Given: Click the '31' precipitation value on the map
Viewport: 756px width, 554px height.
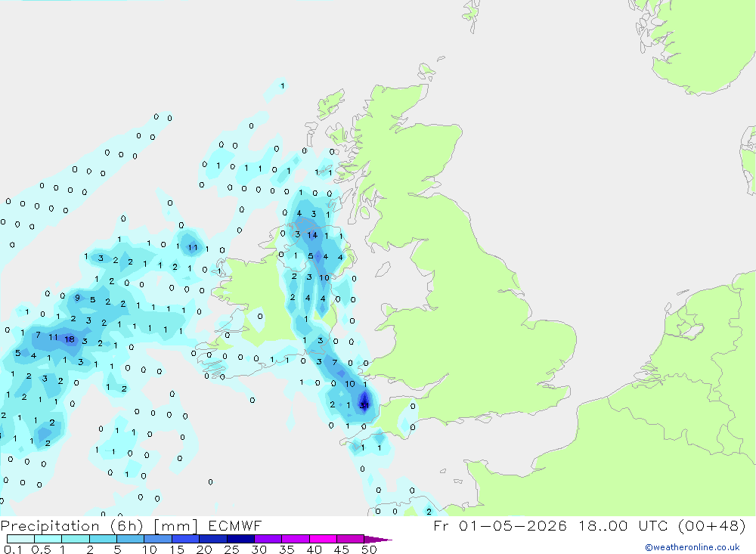Looking at the screenshot, I should (x=364, y=406).
